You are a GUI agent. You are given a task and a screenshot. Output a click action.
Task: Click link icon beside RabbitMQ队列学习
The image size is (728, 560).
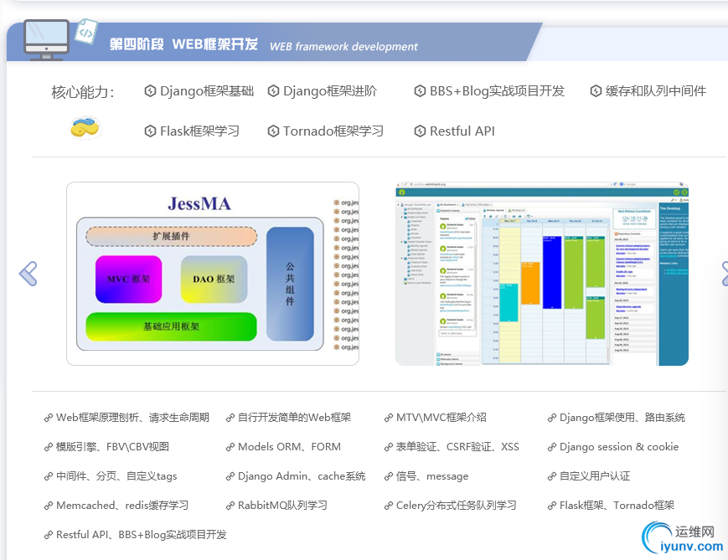tap(230, 506)
